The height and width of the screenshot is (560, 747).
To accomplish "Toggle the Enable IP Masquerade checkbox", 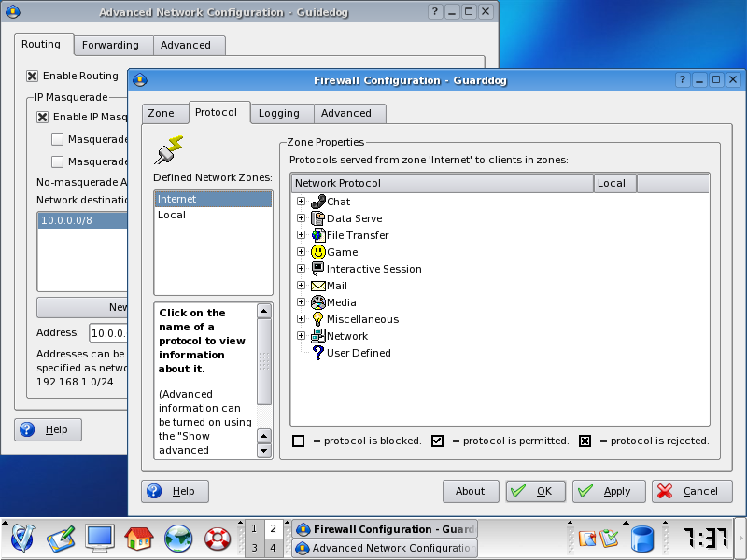I will tap(43, 117).
